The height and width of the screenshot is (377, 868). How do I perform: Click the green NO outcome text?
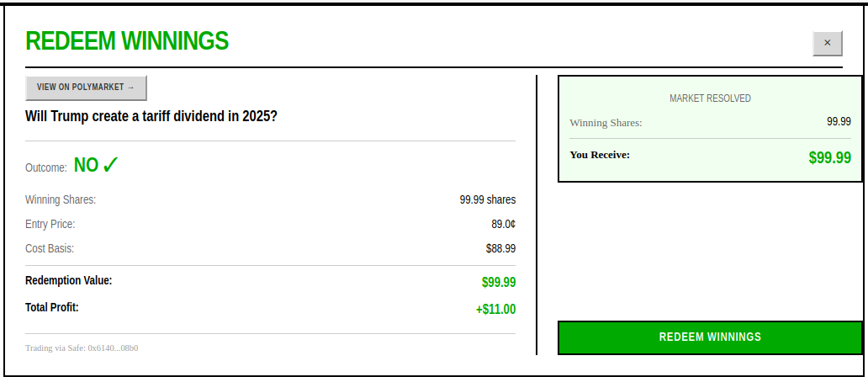(86, 165)
